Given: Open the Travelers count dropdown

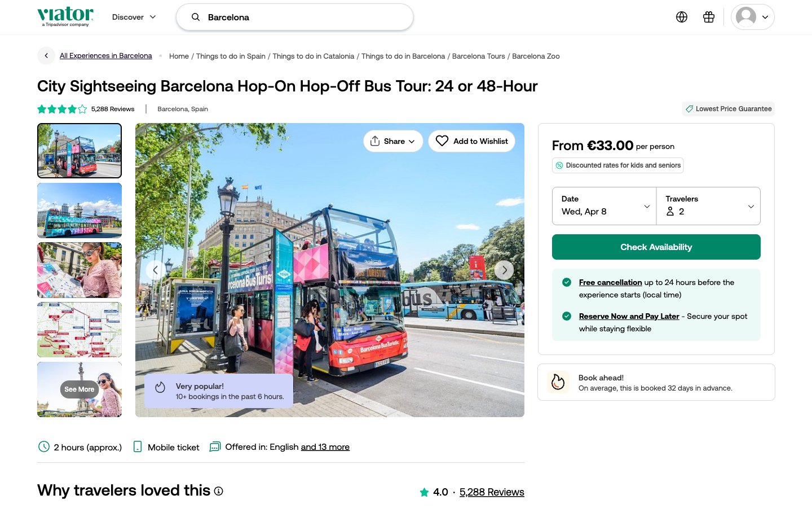Looking at the screenshot, I should pyautogui.click(x=708, y=206).
